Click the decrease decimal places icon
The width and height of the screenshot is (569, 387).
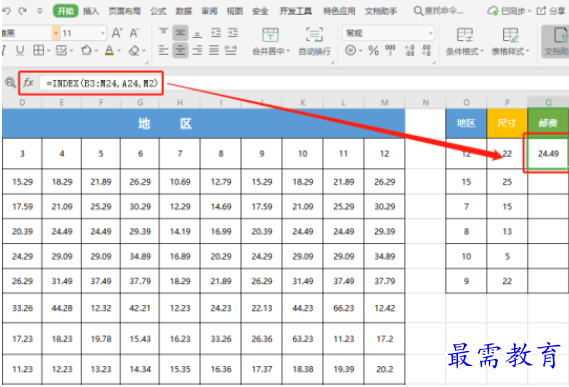tap(426, 50)
